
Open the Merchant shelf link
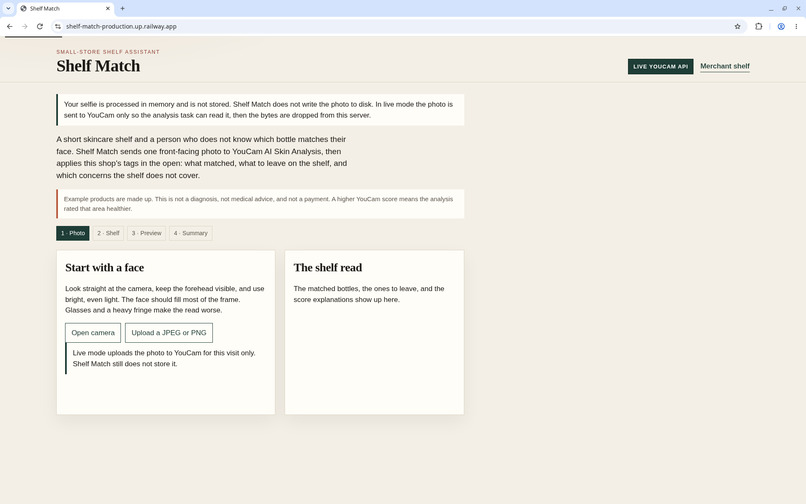725,66
